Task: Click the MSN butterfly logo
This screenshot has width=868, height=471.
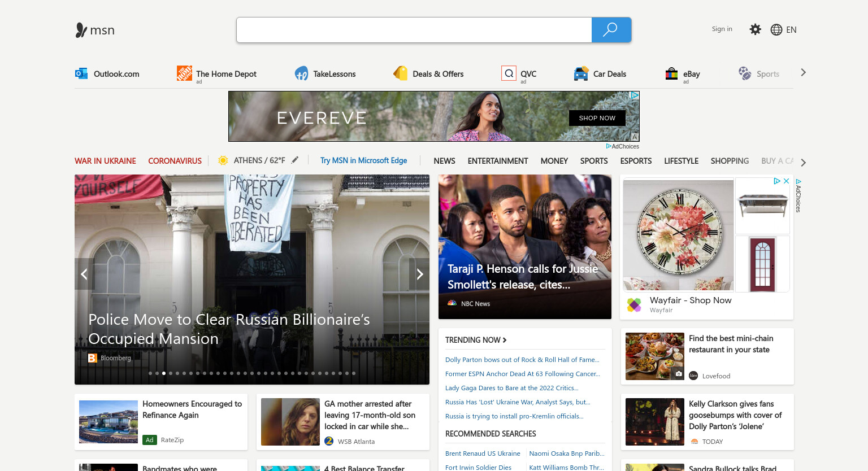Action: [x=81, y=30]
